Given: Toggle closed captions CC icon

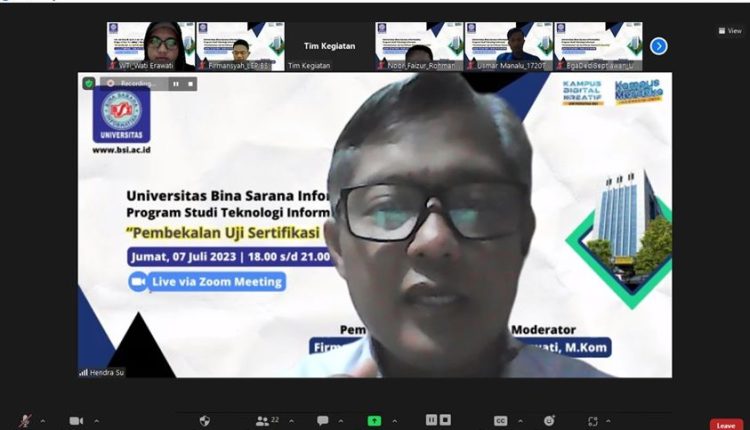Looking at the screenshot, I should point(500,421).
